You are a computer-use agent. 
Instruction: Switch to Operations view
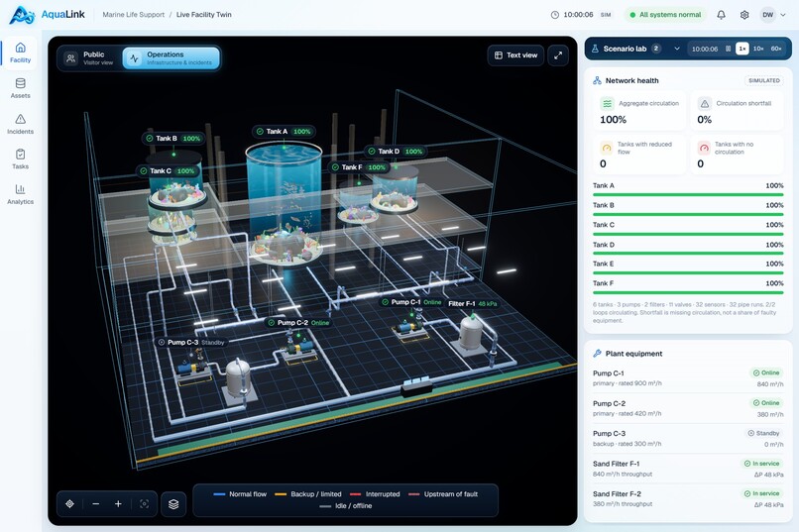tap(171, 58)
